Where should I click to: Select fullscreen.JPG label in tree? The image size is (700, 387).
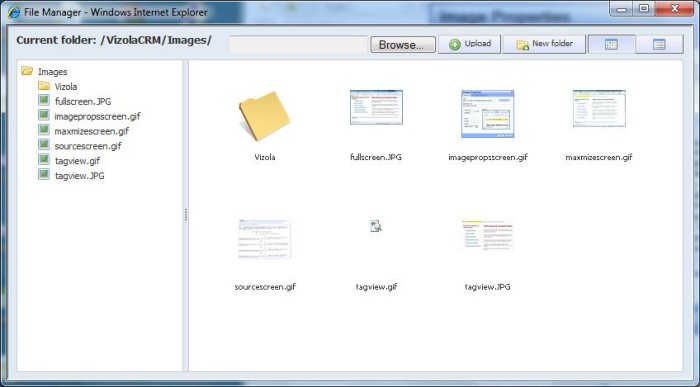click(x=83, y=101)
